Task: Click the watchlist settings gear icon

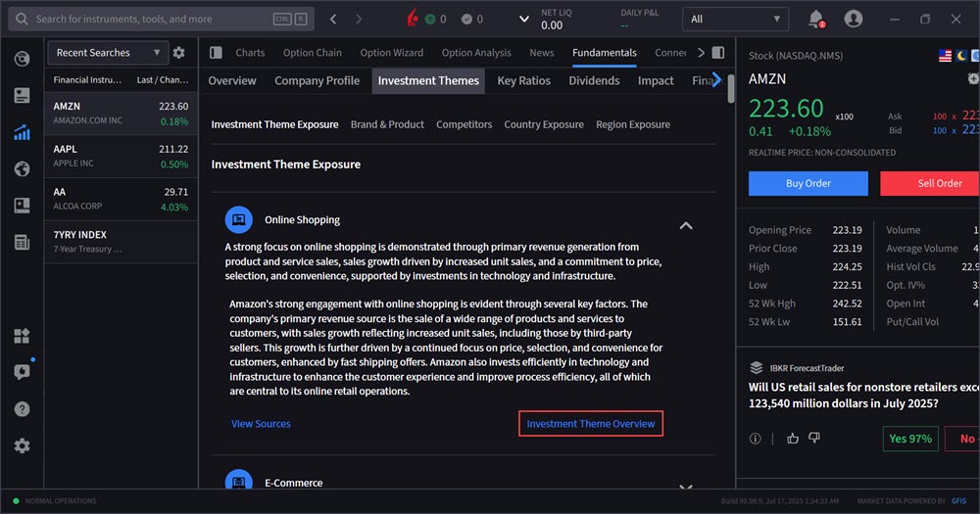Action: 178,53
